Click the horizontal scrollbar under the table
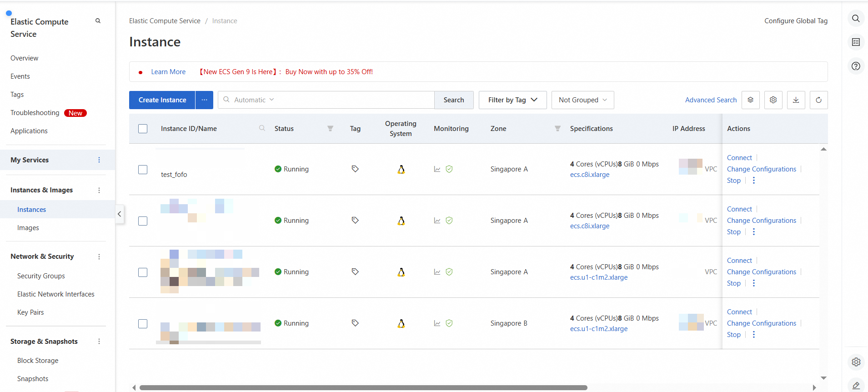Image resolution: width=868 pixels, height=392 pixels. (363, 387)
